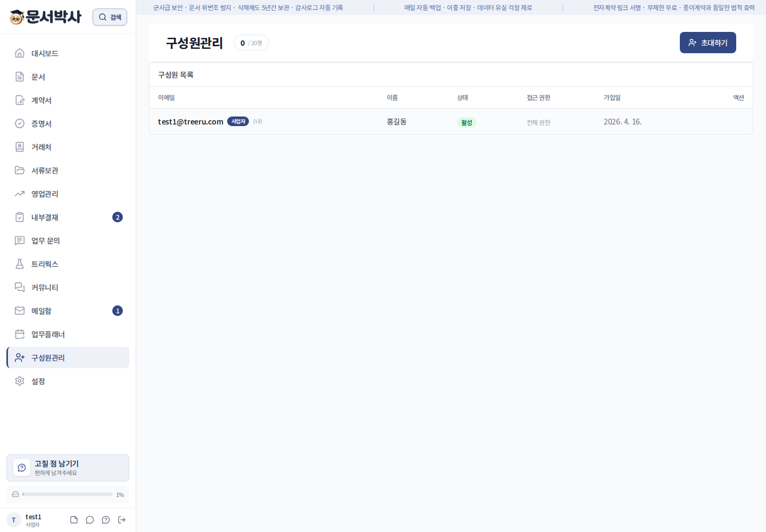The height and width of the screenshot is (532, 766).
Task: Open 거래처 contact book icon
Action: 20,147
